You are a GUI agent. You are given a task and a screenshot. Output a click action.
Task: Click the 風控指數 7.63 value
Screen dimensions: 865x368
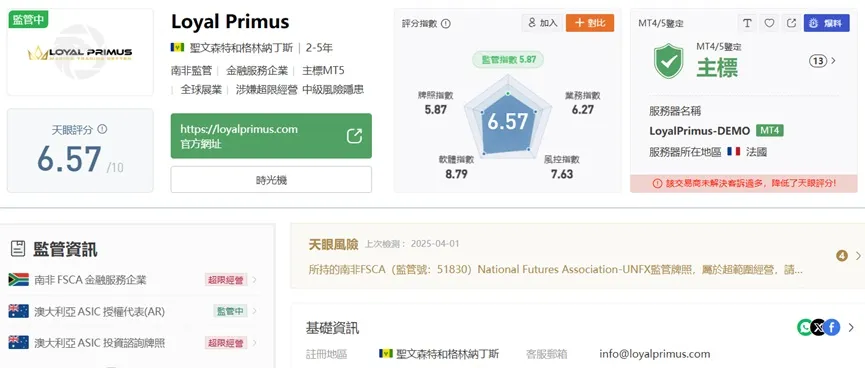(562, 174)
